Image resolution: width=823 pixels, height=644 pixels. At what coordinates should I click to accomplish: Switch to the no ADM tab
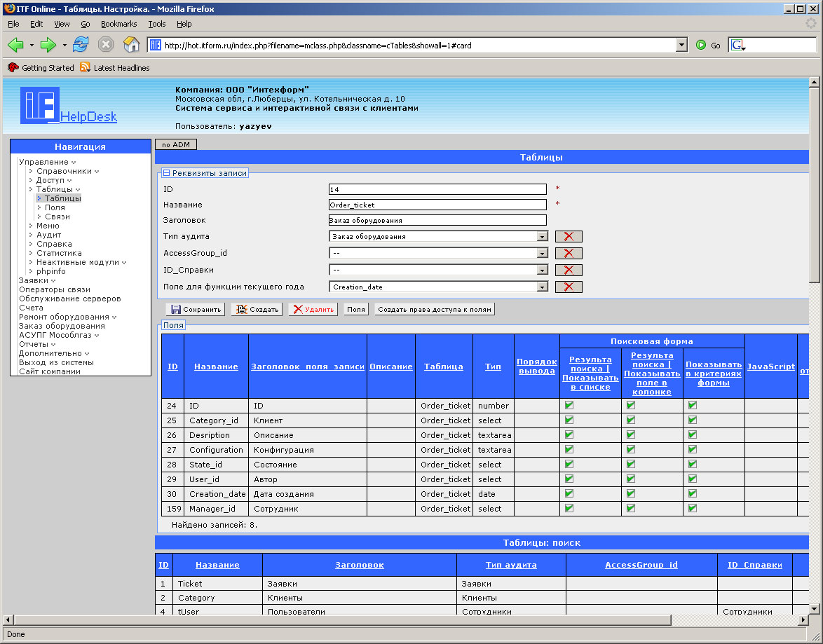click(x=176, y=144)
